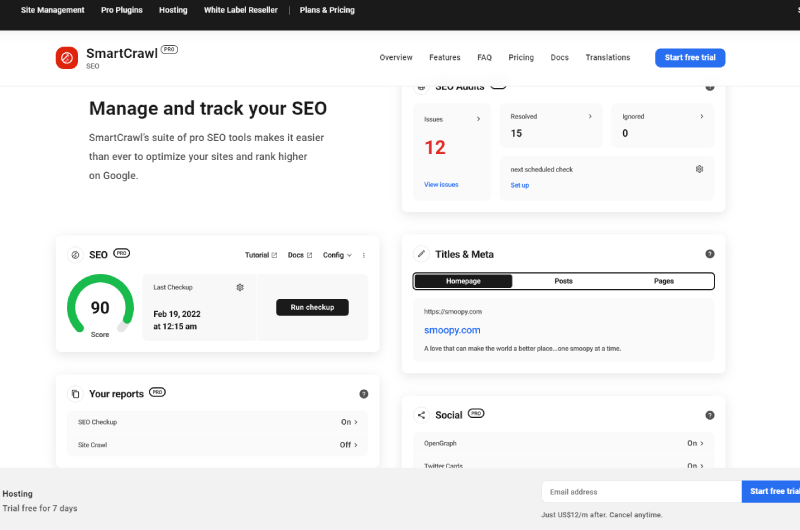The height and width of the screenshot is (530, 800).
Task: Open Docs in SmartCrawl navigation
Action: (560, 57)
